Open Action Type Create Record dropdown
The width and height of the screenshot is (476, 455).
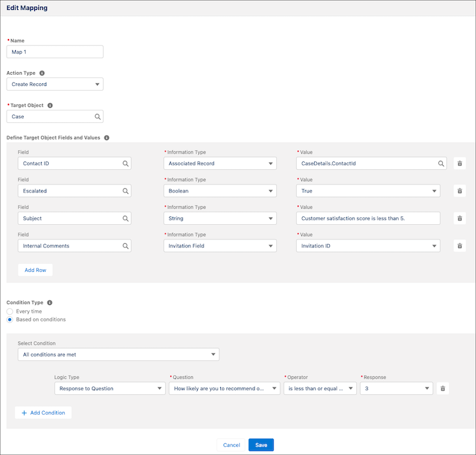[55, 84]
